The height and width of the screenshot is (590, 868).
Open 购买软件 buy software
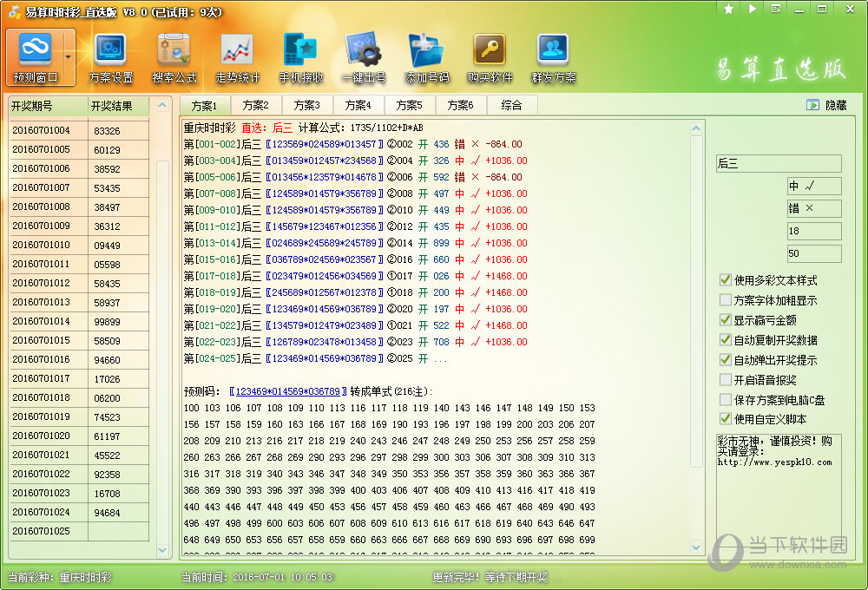490,58
